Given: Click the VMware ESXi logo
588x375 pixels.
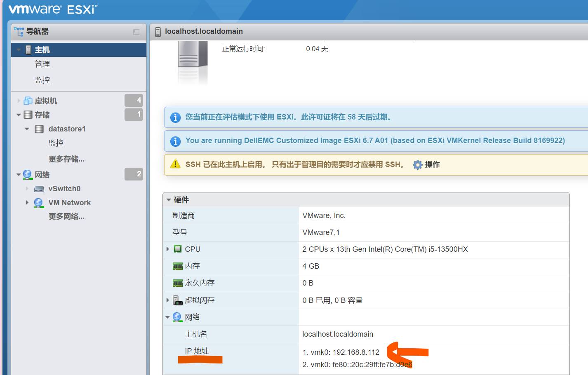Looking at the screenshot, I should (x=54, y=9).
